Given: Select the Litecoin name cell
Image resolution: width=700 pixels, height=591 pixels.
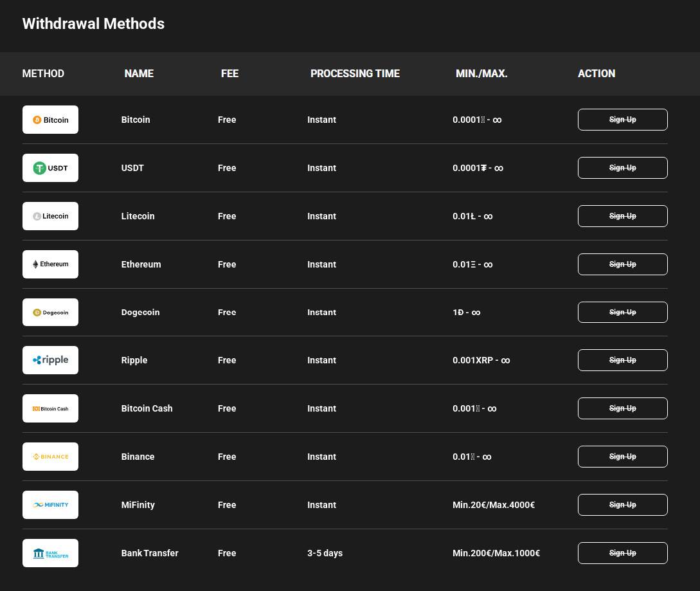Looking at the screenshot, I should pyautogui.click(x=138, y=216).
